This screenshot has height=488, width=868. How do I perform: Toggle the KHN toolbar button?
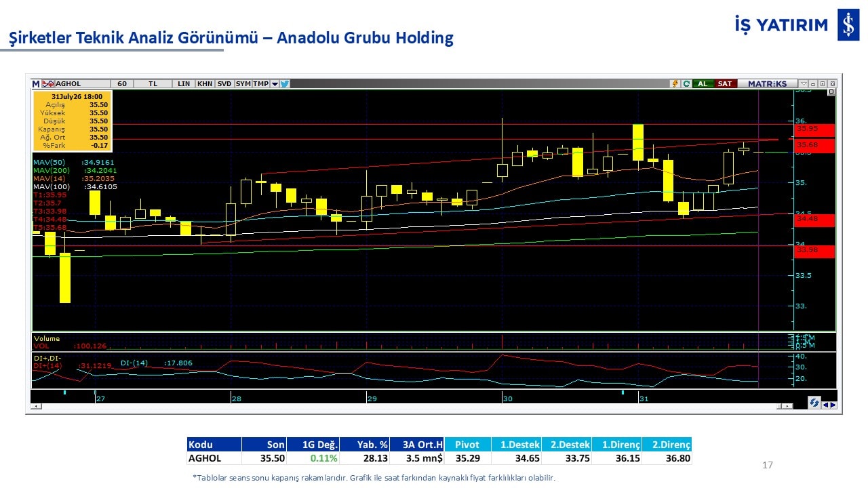click(x=205, y=84)
